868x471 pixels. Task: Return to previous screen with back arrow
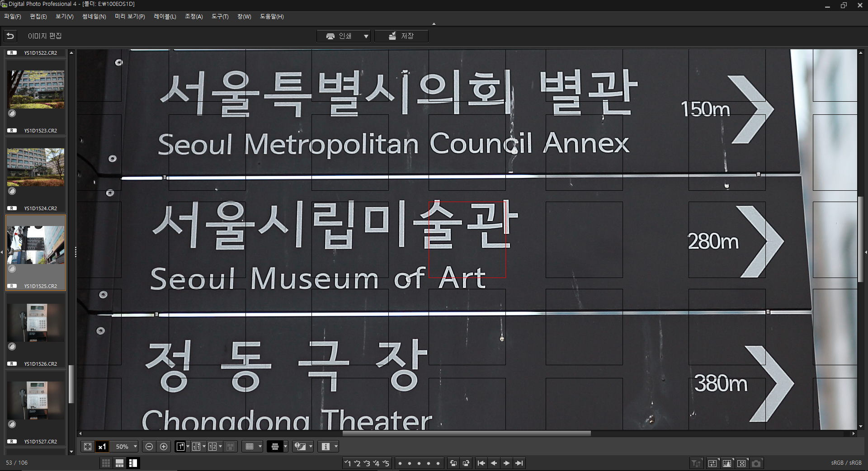pos(10,36)
